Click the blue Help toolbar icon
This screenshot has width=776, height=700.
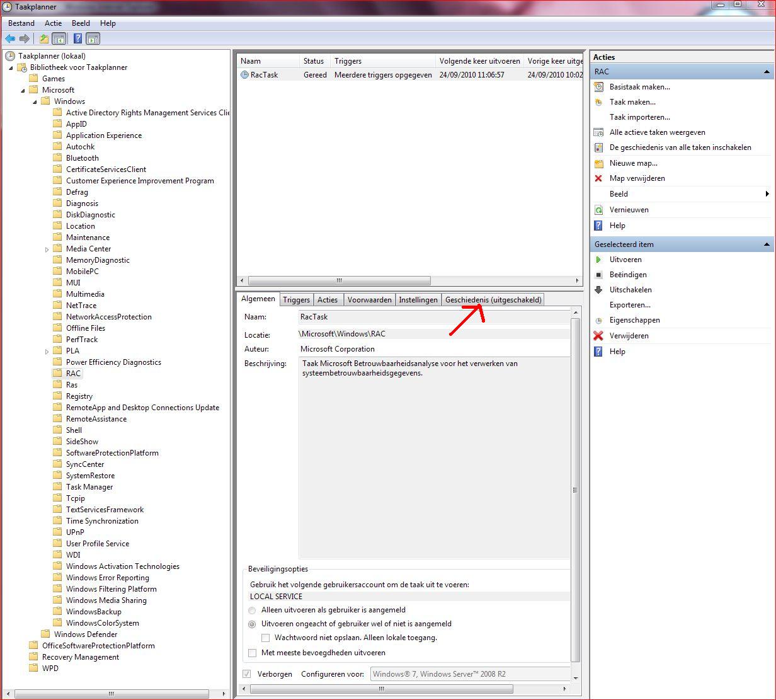78,39
